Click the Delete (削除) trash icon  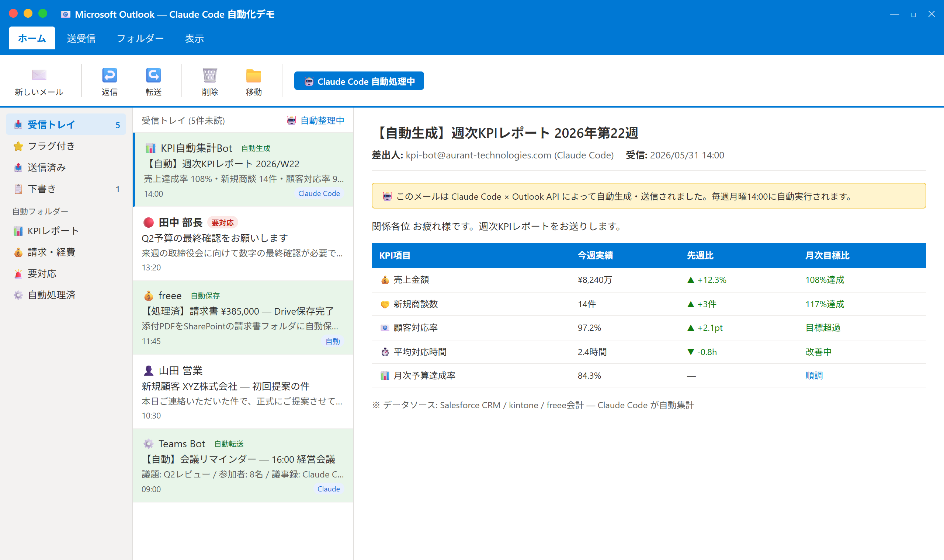(209, 75)
